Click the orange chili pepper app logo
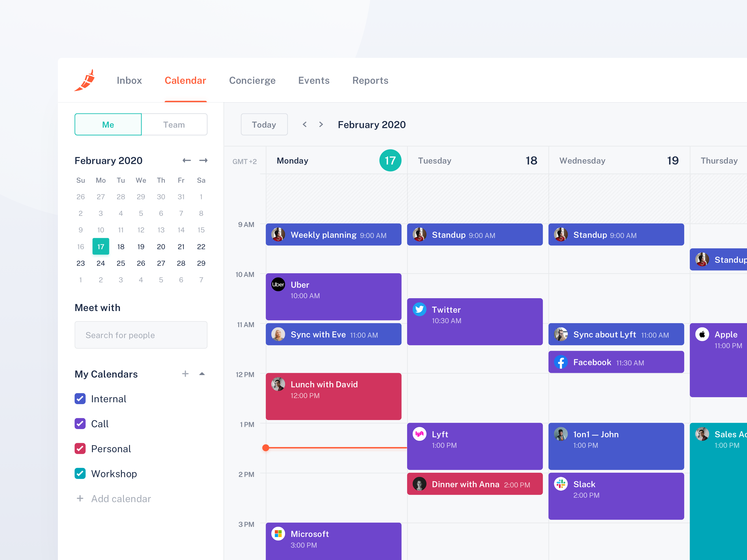Screen dimensions: 747x560 85,80
